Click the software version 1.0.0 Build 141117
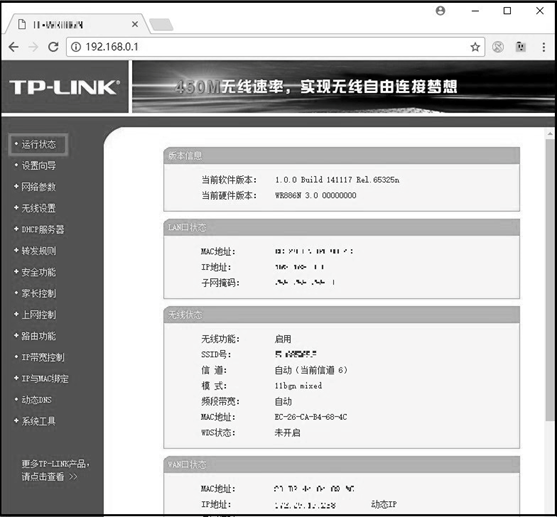 (337, 180)
